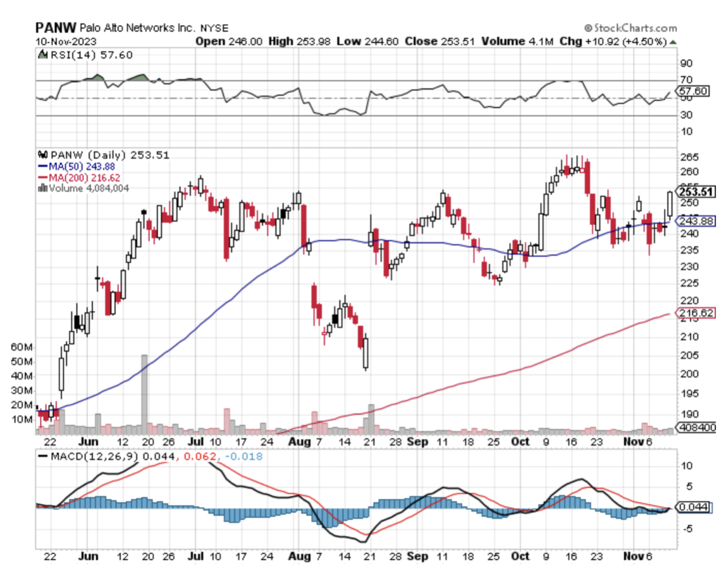This screenshot has width=728, height=578.
Task: Click the 90 label on the RSI axis
Action: point(686,63)
